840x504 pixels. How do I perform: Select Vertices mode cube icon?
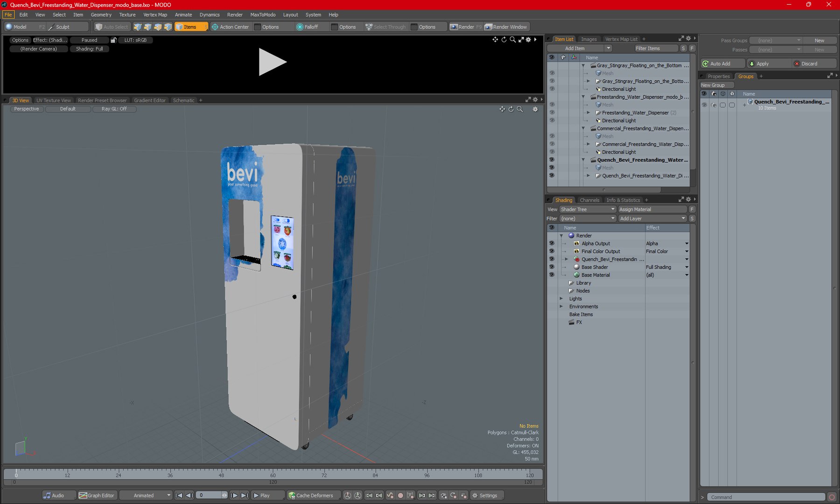coord(137,27)
